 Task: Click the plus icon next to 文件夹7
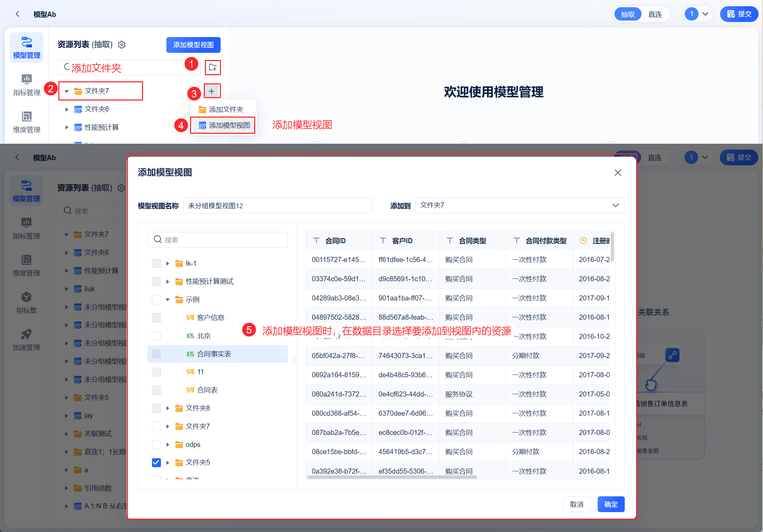(x=212, y=91)
